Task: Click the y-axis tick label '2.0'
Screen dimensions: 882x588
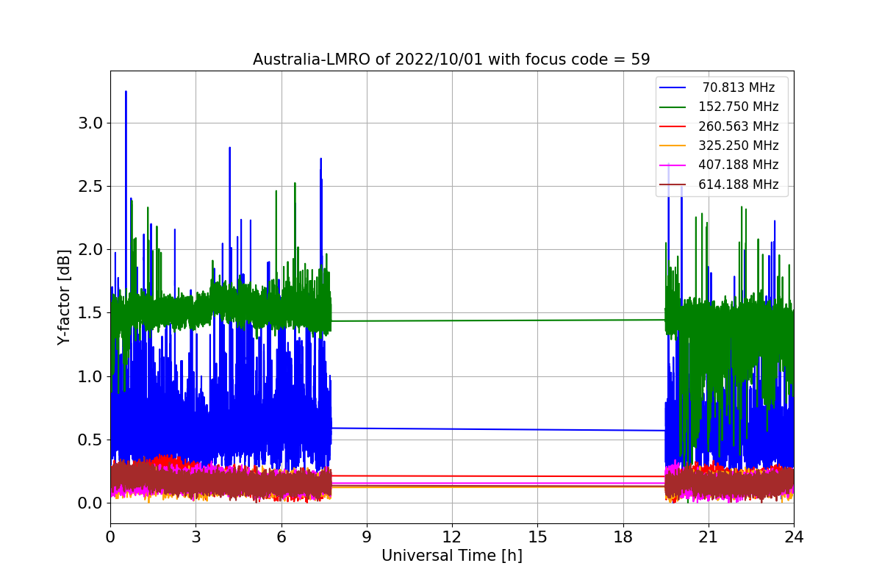Action: [90, 250]
